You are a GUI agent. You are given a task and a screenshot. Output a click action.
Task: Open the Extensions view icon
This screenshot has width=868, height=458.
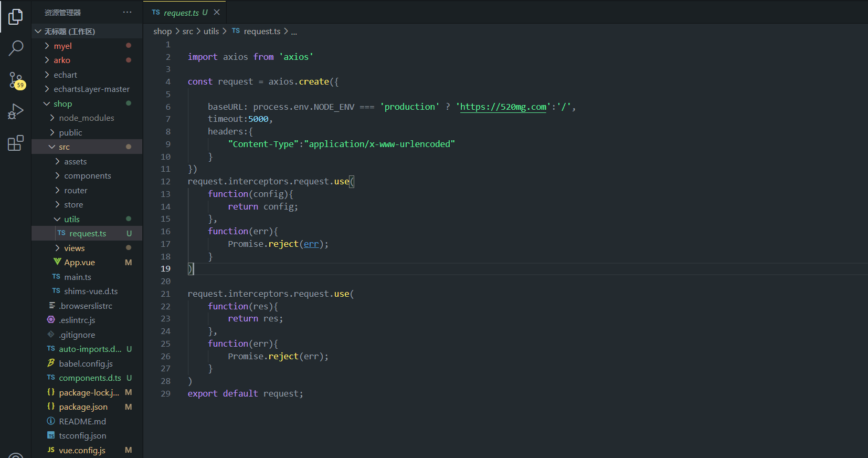[x=16, y=143]
